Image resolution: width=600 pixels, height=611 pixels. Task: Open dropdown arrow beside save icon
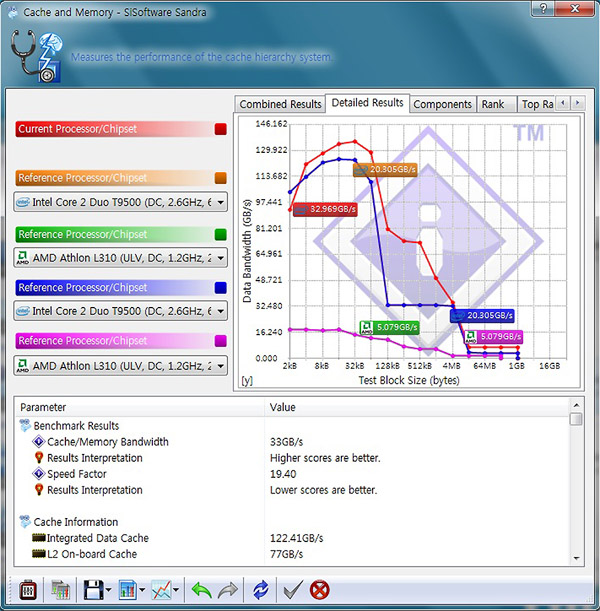click(108, 590)
